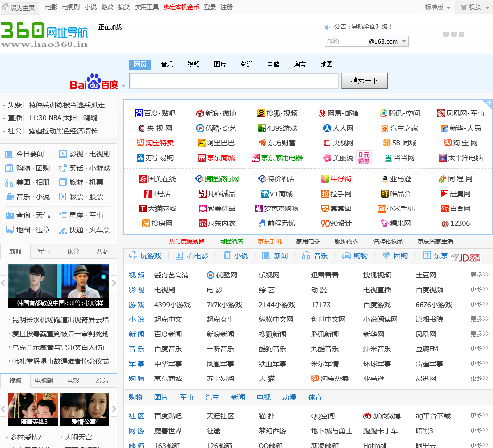Image resolution: width=493 pixels, height=448 pixels.
Task: Click the Youku play icon
Action: click(x=200, y=128)
